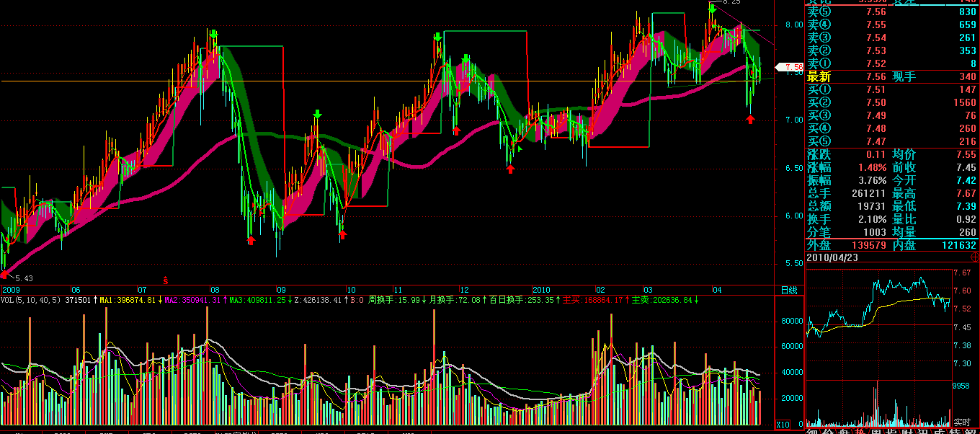Select the 实时 label on the intraday chart
Viewport: 980px width, 434px height.
tap(962, 422)
